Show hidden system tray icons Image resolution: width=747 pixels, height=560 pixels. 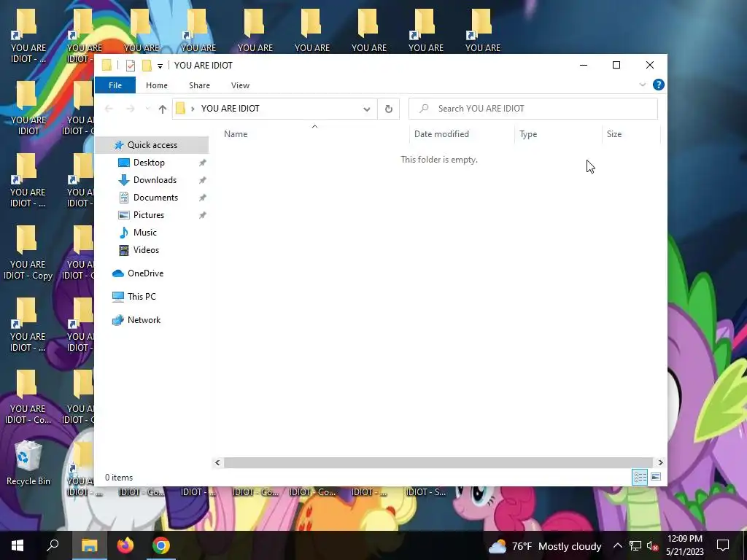click(617, 545)
